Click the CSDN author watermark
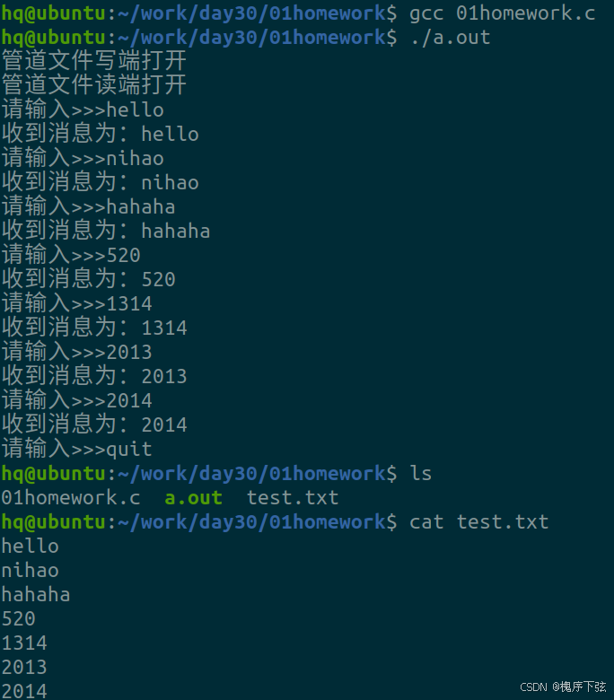 [564, 687]
